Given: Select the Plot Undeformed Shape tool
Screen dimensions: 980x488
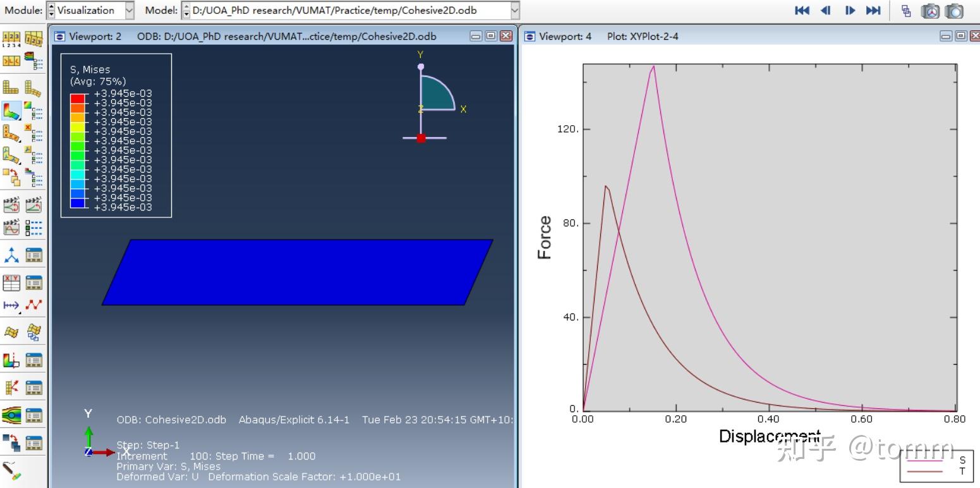Looking at the screenshot, I should [11, 87].
